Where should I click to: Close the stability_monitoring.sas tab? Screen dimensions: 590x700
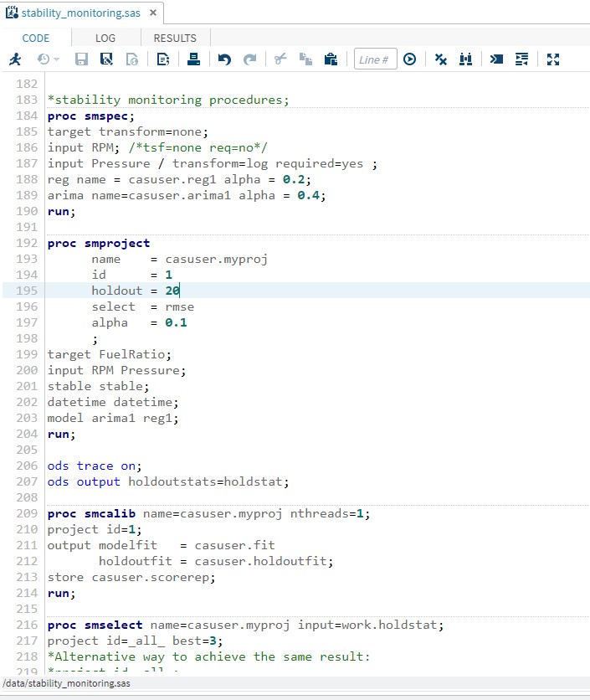point(152,13)
